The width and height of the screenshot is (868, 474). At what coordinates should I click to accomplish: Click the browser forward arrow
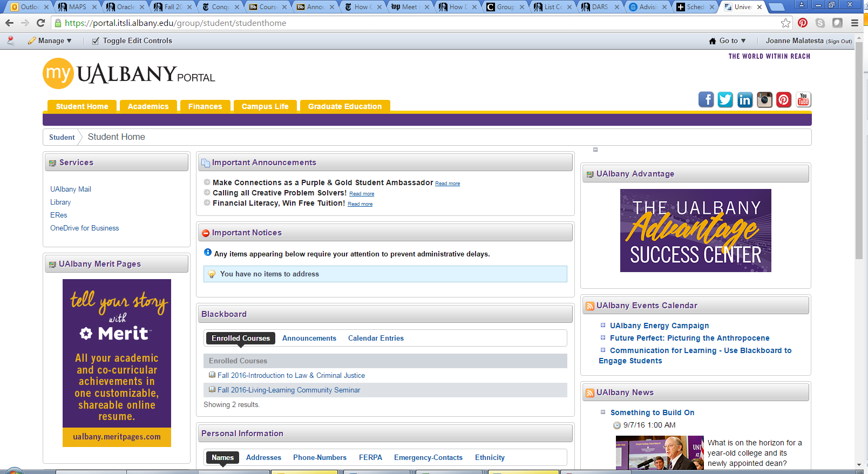25,23
